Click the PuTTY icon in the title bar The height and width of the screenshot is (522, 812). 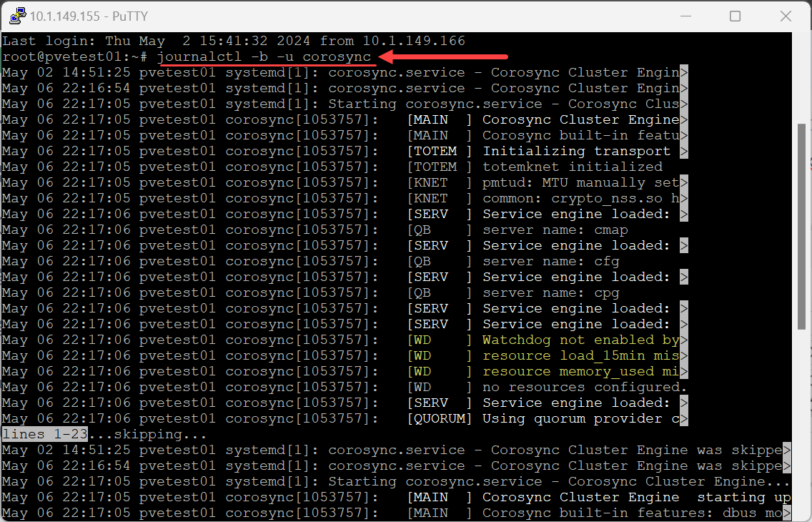pos(18,16)
